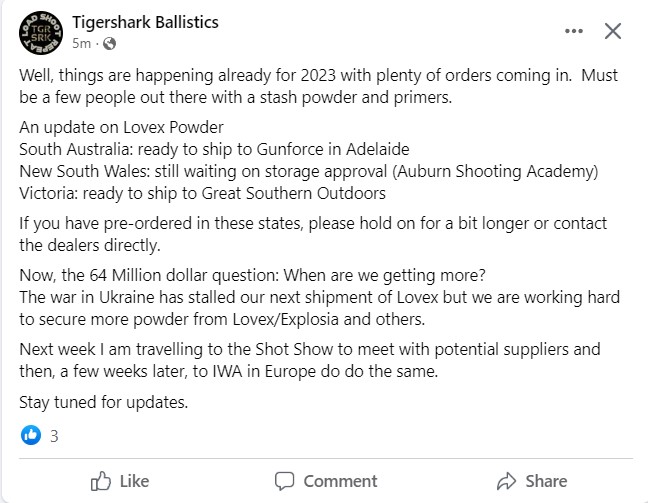Click the speech bubble comment icon
This screenshot has width=648, height=503.
tap(284, 481)
